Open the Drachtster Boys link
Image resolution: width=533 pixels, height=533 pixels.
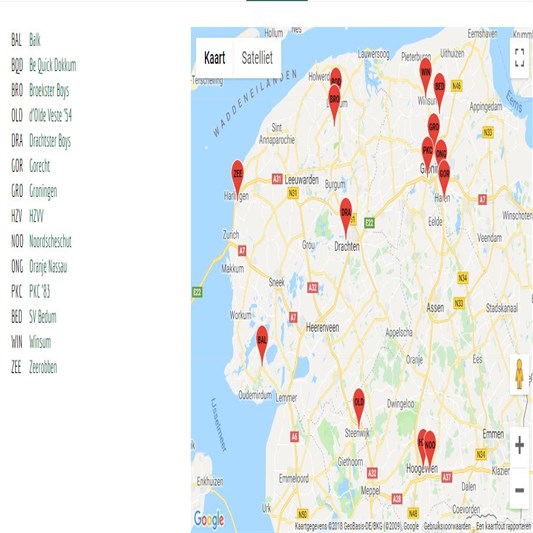click(50, 140)
